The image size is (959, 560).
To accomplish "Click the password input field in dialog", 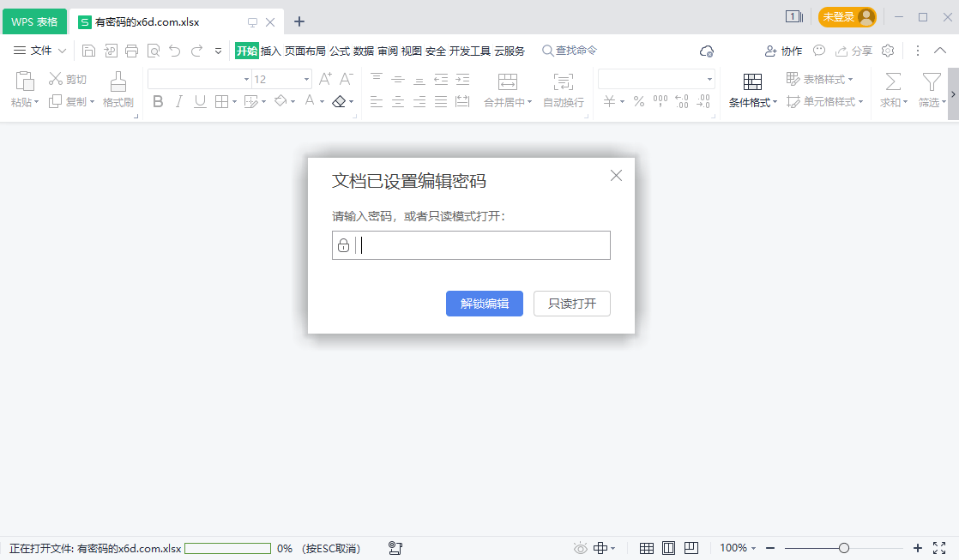I will click(x=480, y=245).
